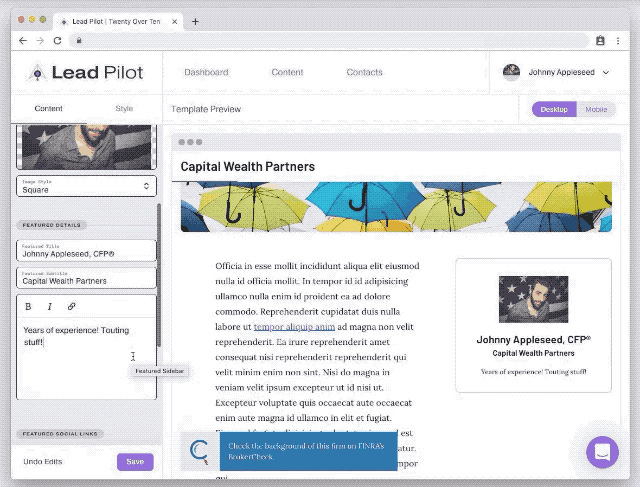The height and width of the screenshot is (487, 640).
Task: Open the Style tab in the sidebar
Action: click(x=124, y=109)
